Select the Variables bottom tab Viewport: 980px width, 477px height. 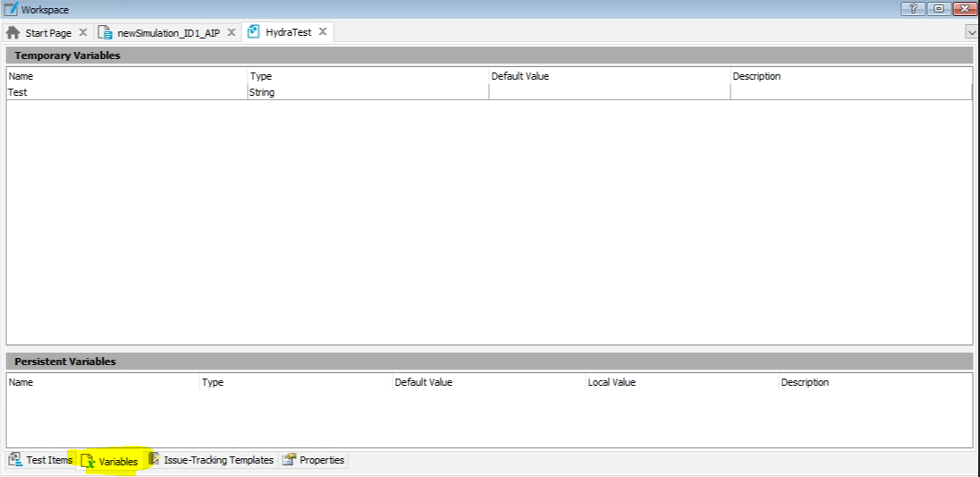110,462
